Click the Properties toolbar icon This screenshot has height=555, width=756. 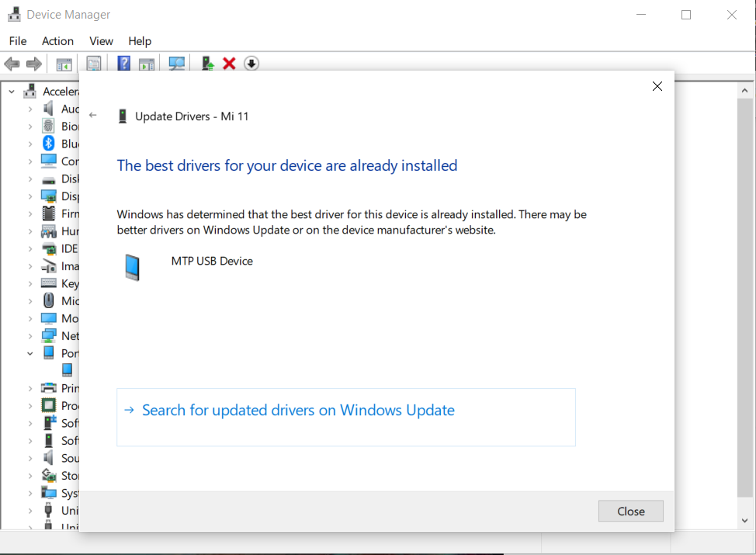click(94, 64)
